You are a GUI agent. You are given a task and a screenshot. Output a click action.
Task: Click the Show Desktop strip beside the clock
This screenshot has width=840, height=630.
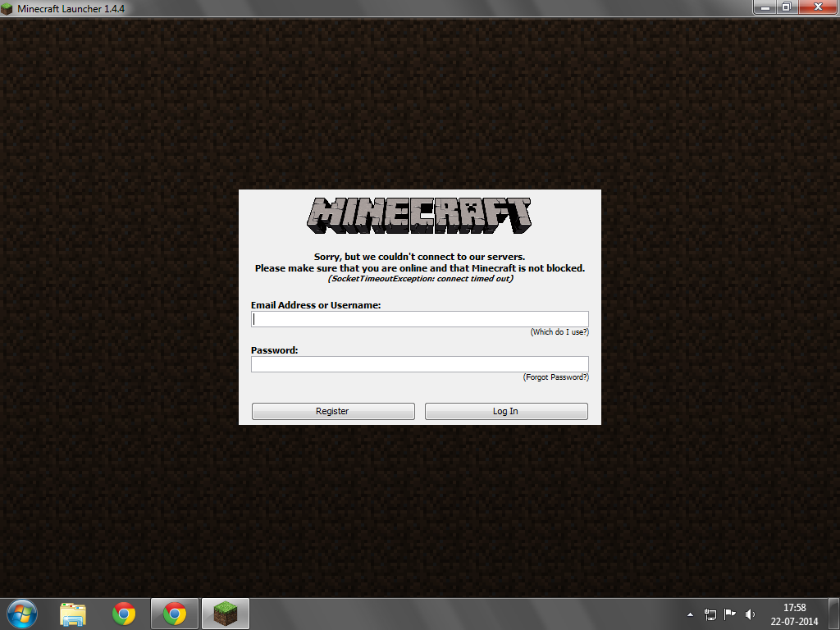834,614
